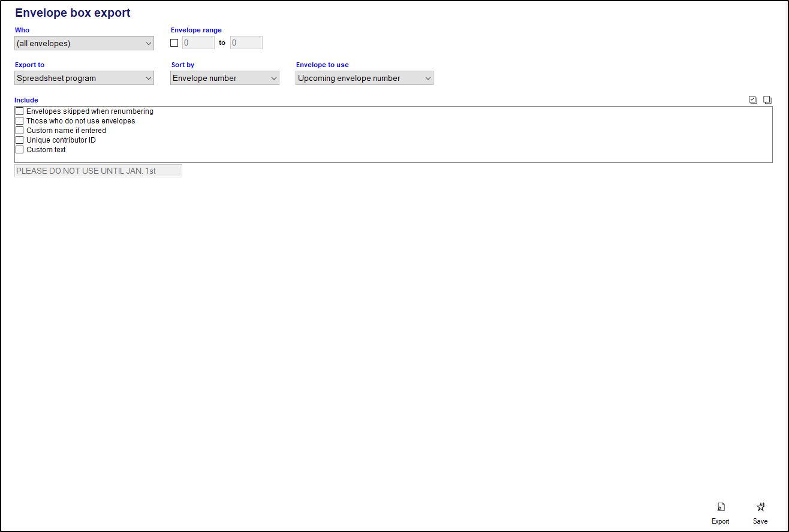Click the Save star icon

pos(760,507)
